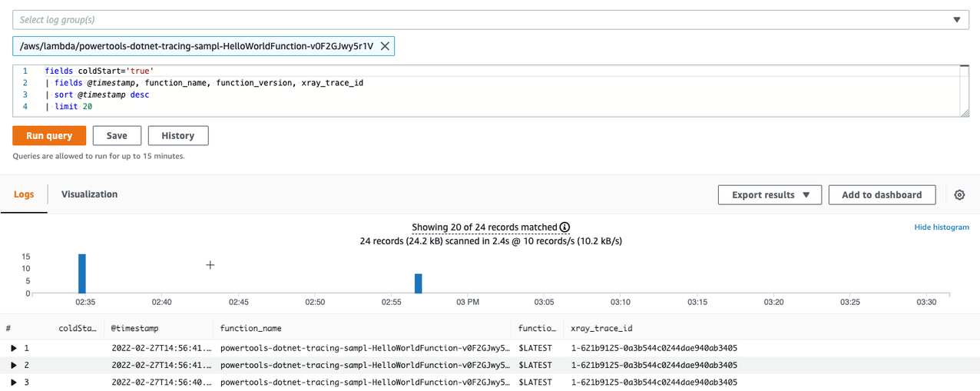Save the current query
Screen dimensions: 980x391
tap(117, 136)
